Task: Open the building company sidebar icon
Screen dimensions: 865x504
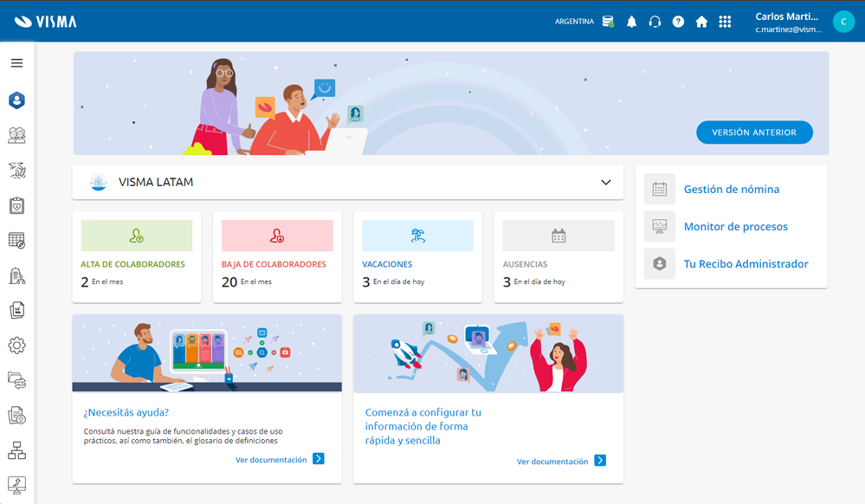Action: tap(17, 275)
